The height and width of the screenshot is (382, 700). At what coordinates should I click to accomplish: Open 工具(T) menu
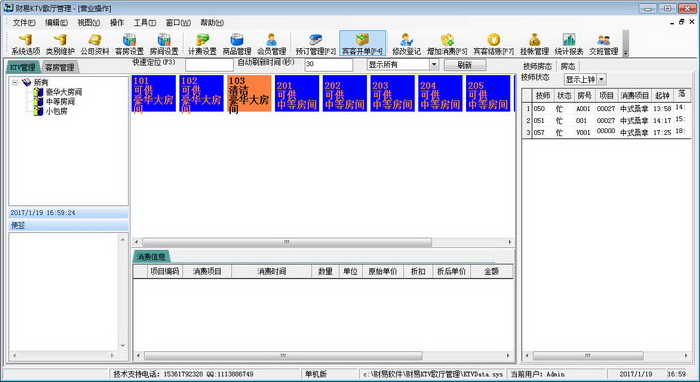coord(145,23)
